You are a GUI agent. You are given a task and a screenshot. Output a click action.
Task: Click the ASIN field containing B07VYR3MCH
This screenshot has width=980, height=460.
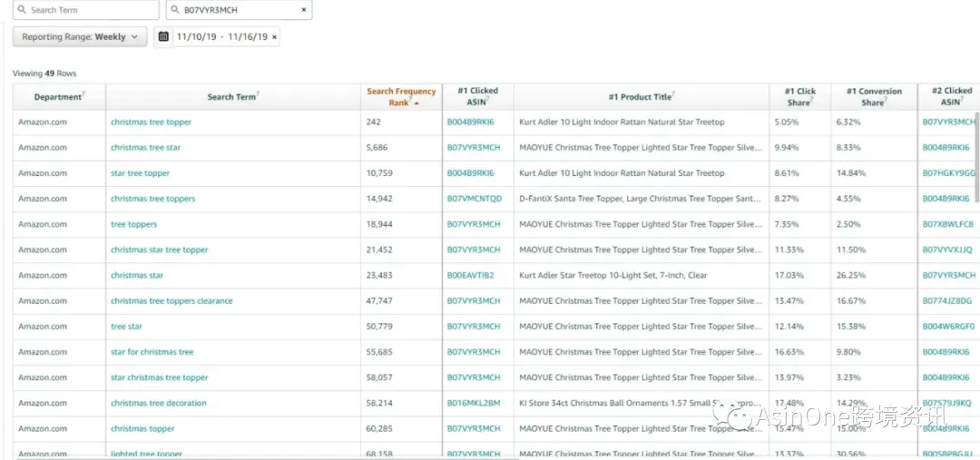coord(239,10)
